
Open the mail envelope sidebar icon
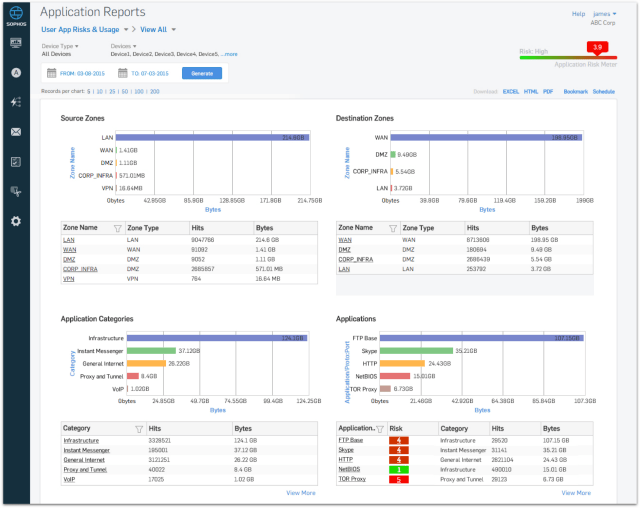pos(16,132)
